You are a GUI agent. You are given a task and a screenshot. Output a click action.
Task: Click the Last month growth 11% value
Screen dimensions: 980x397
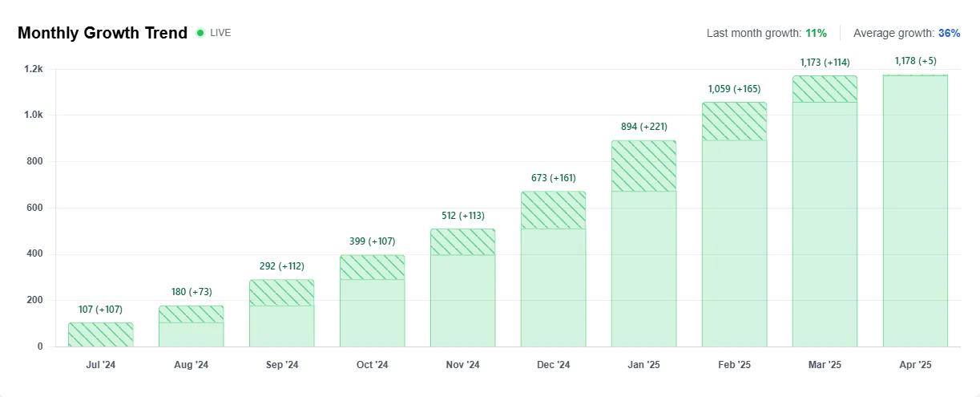point(817,33)
